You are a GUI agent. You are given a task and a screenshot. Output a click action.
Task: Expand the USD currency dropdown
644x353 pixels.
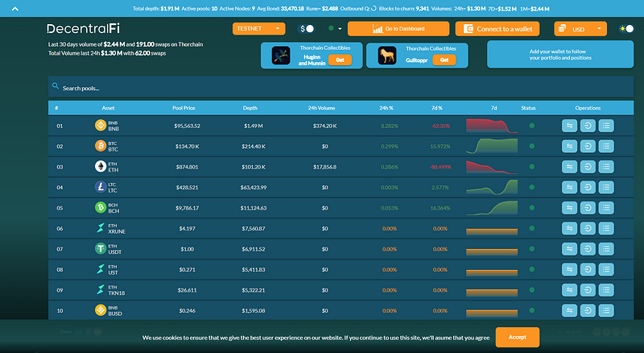580,29
